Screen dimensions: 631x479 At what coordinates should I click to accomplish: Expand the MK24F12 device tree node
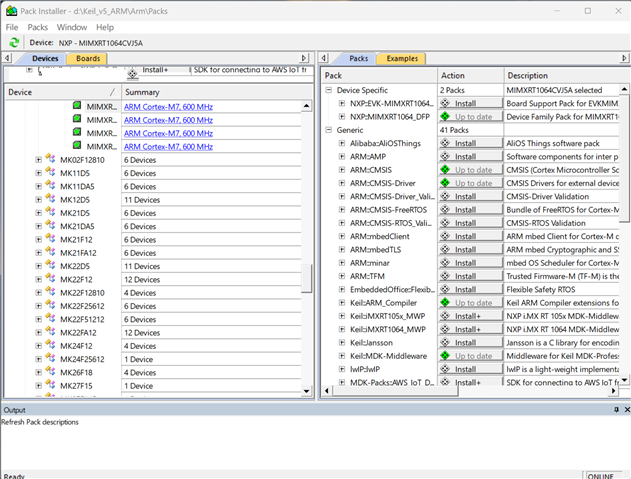[x=38, y=346]
